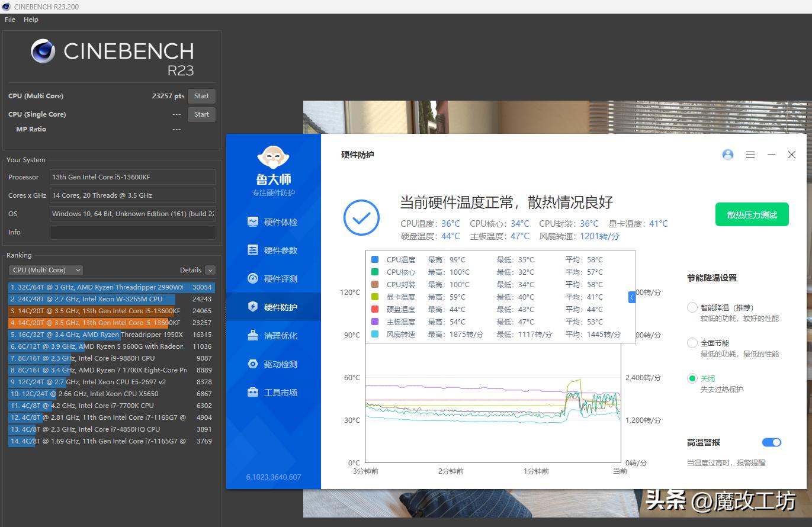Enable 智能降温 recommended cooling mode
Screen dimensions: 812x527
point(692,307)
